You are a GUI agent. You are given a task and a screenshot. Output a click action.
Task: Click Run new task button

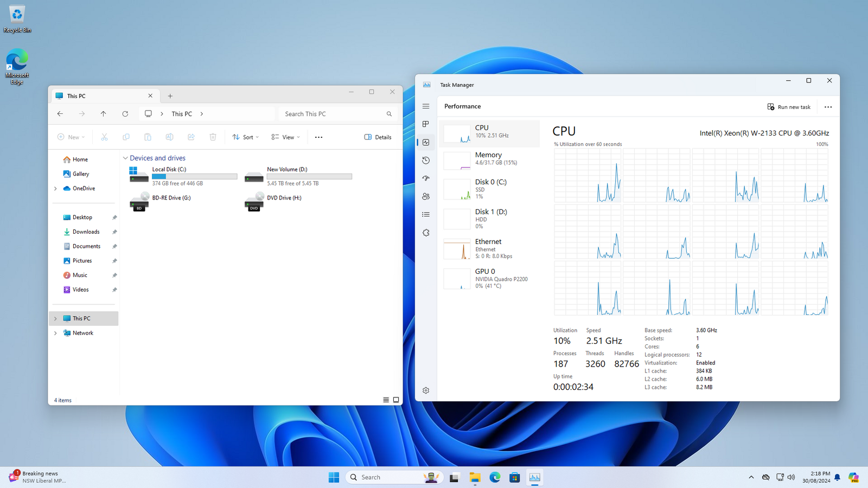coord(789,107)
